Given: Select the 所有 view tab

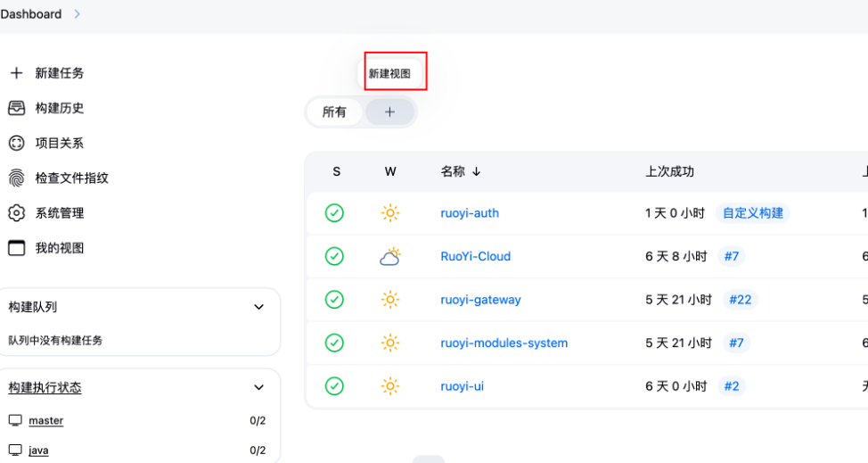Looking at the screenshot, I should (x=334, y=112).
